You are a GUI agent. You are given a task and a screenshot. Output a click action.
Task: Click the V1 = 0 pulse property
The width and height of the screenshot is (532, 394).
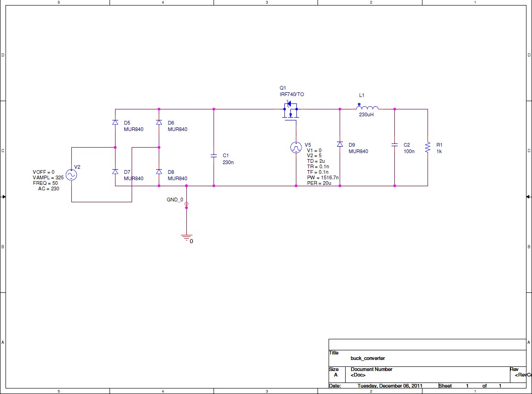(x=314, y=150)
